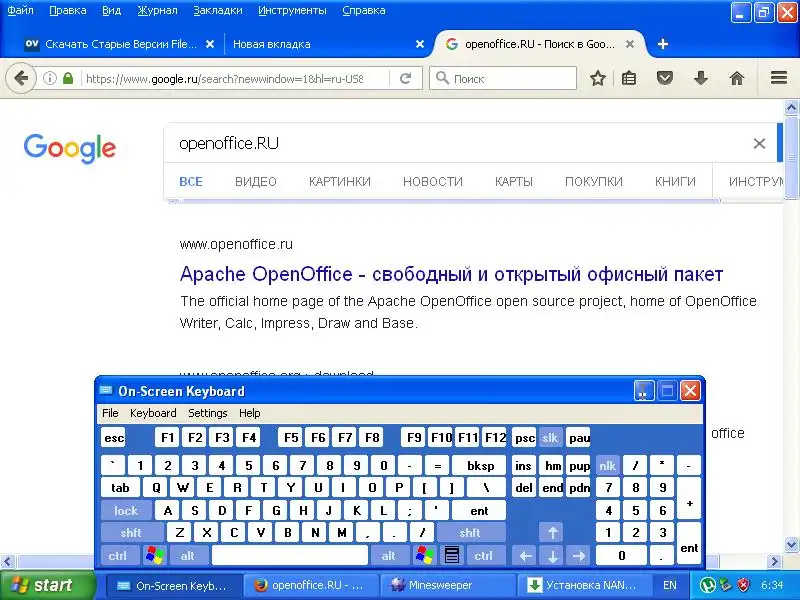The height and width of the screenshot is (600, 800).
Task: Open the Закладки menu
Action: (218, 10)
